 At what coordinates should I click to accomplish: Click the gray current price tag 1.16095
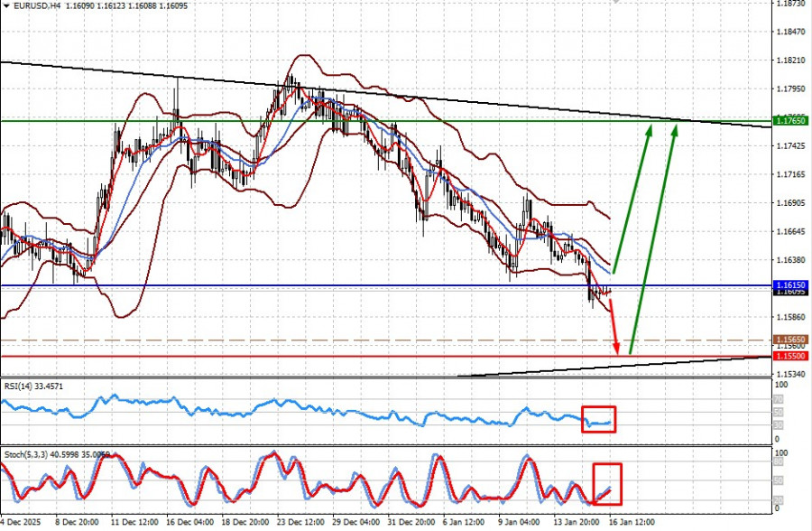tap(790, 293)
